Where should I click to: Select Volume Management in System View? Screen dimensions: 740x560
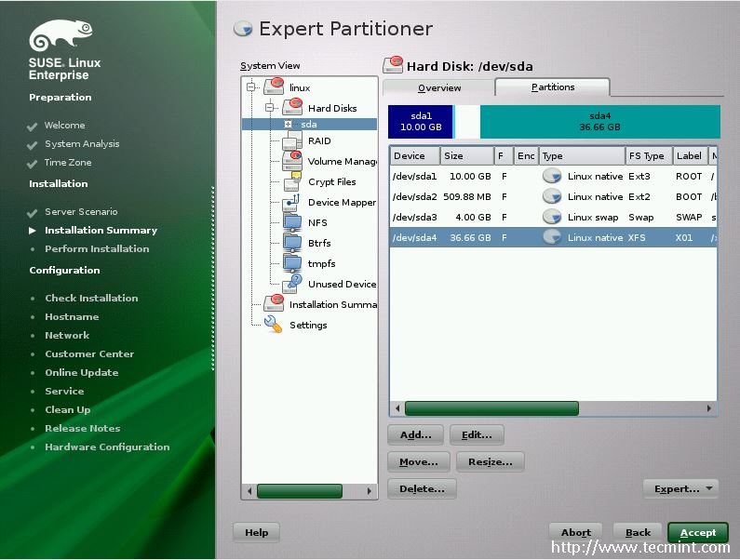pyautogui.click(x=343, y=161)
